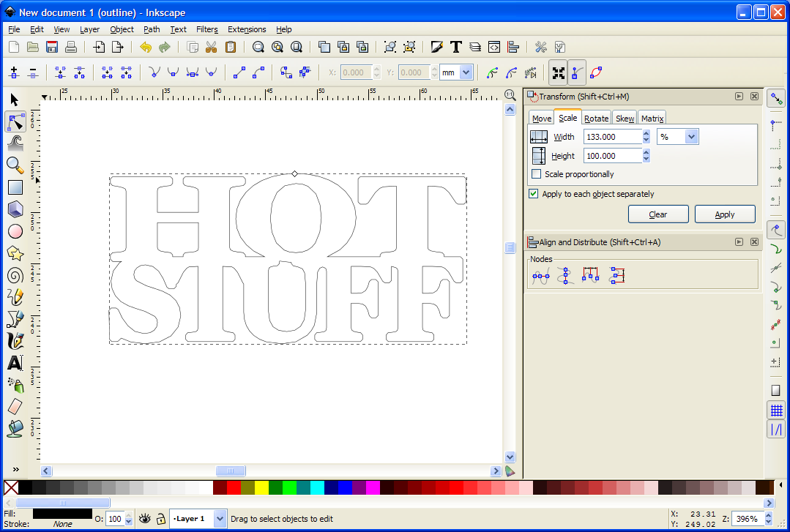Pick the yellow palette swatch
790x532 pixels.
tap(261, 487)
